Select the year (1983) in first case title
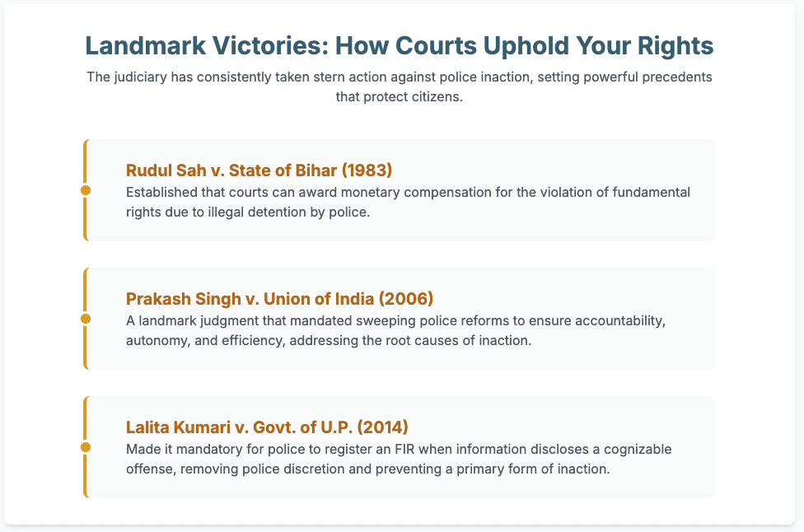 [367, 170]
